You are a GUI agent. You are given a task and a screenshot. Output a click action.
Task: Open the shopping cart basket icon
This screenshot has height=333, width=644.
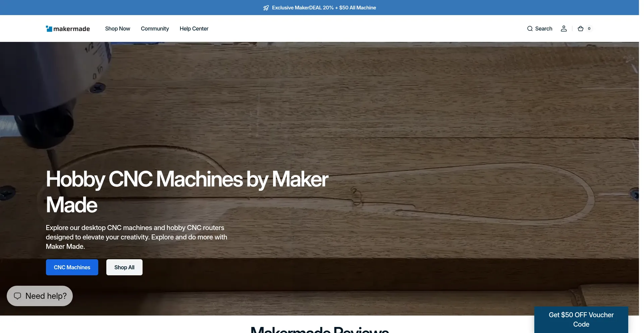tap(581, 29)
